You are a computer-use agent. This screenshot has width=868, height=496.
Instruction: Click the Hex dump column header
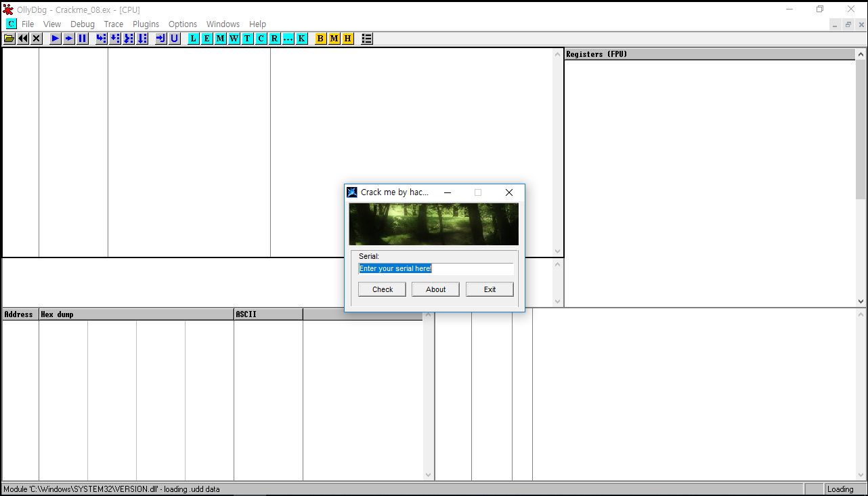[136, 314]
